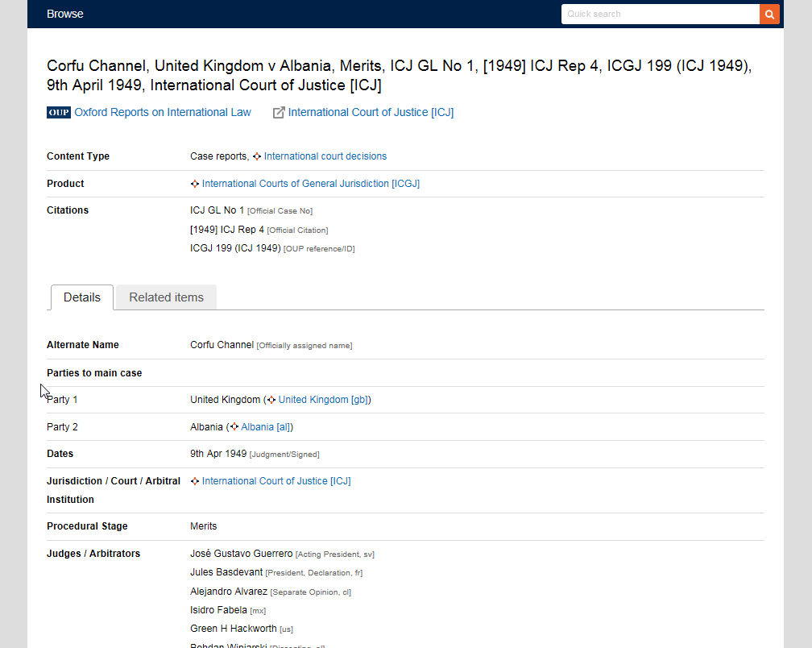
Task: Click the Party 2 label
Action: [x=62, y=427]
